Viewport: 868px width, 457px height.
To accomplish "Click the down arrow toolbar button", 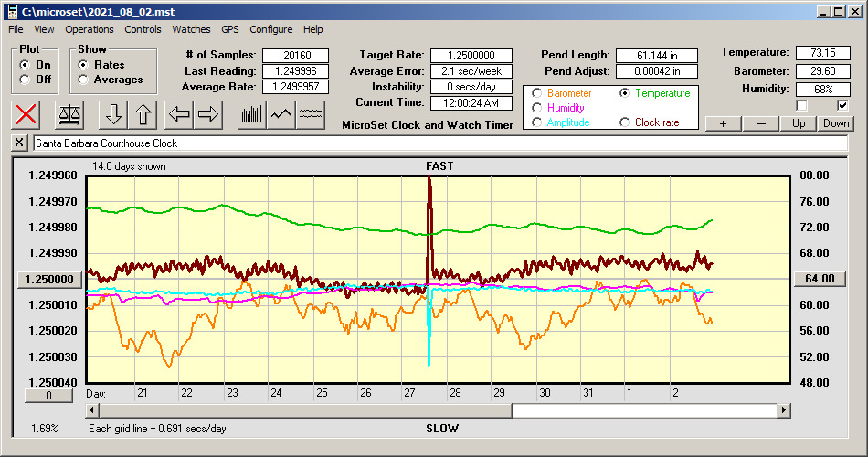I will (113, 114).
